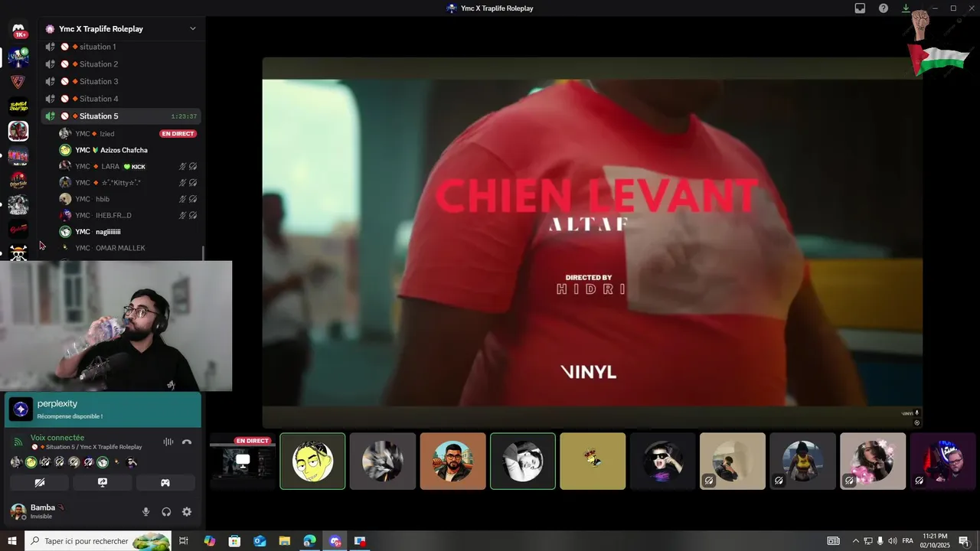The height and width of the screenshot is (551, 980).
Task: Click the EN DIRECT badge next to Izied
Action: coord(178,134)
